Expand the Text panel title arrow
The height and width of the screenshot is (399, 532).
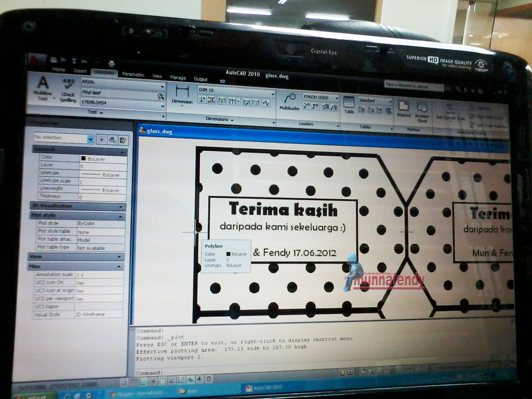pos(101,113)
